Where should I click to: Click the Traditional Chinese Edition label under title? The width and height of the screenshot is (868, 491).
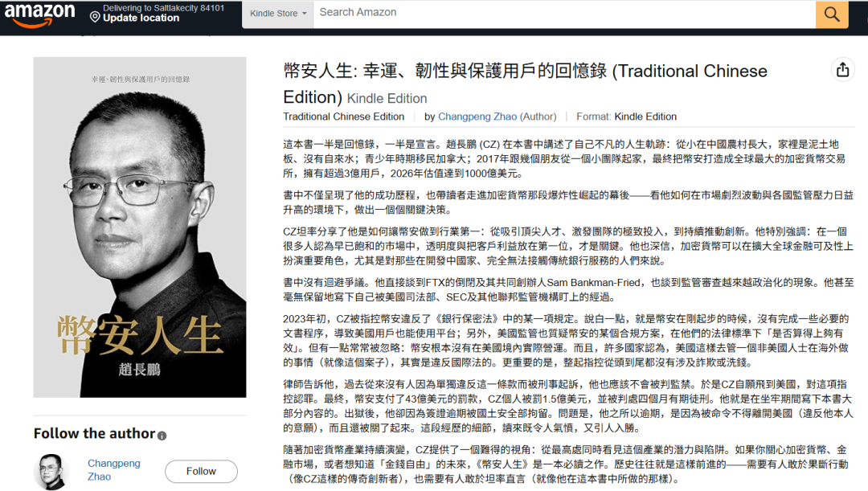(343, 117)
